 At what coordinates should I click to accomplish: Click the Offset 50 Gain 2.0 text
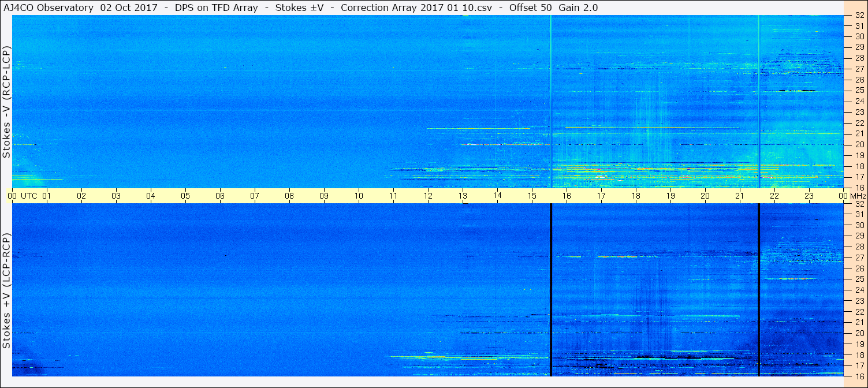coord(553,8)
